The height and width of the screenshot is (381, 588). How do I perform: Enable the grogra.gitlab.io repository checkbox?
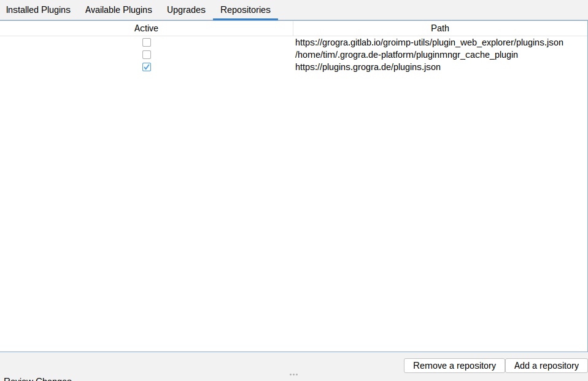(147, 42)
